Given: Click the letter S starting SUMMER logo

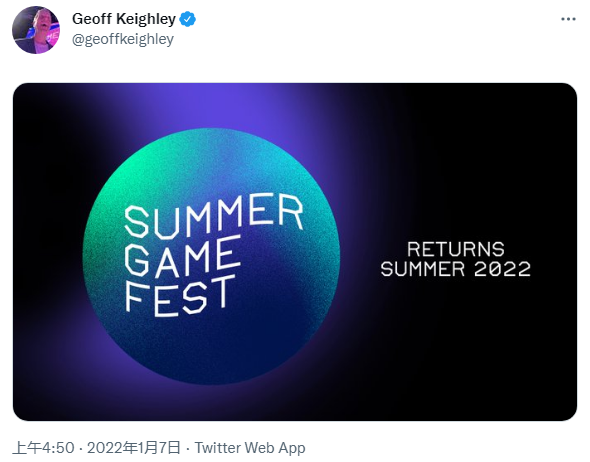Looking at the screenshot, I should coord(137,222).
